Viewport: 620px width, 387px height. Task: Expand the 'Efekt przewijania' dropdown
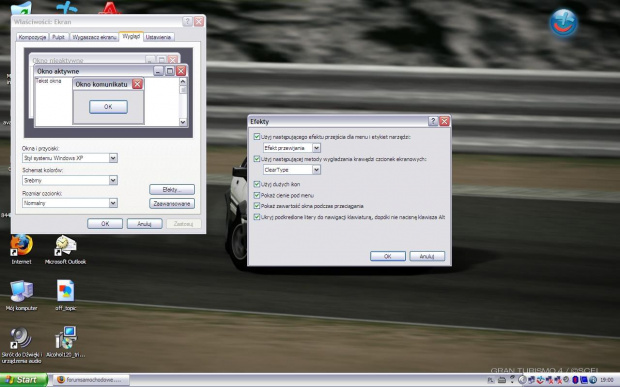click(316, 148)
